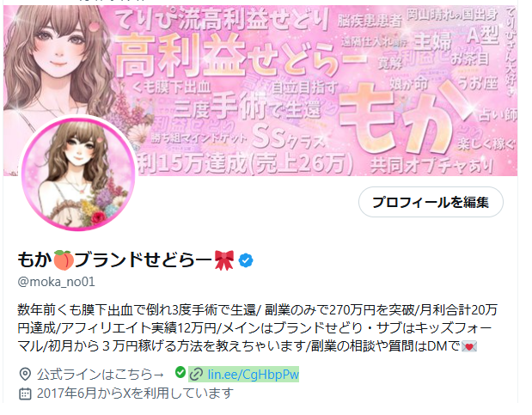Viewport: 532px width, 415px height.
Task: Click the calendar join-date icon
Action: tap(25, 394)
